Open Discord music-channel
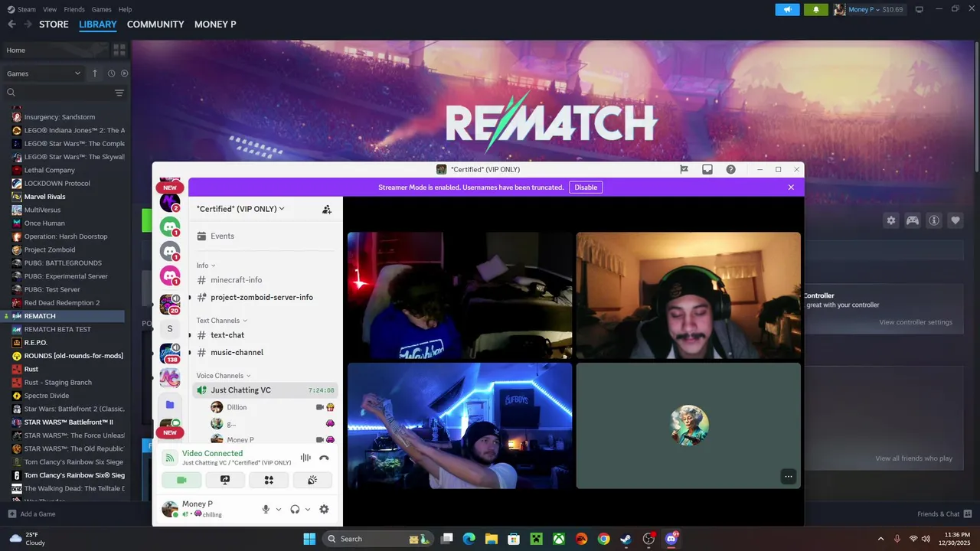Image resolution: width=980 pixels, height=551 pixels. pyautogui.click(x=263, y=352)
